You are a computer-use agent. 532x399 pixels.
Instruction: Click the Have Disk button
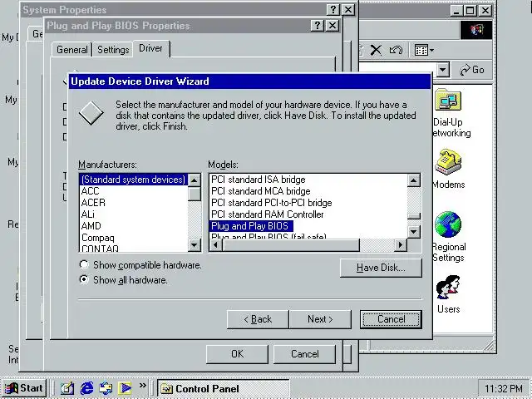pos(381,268)
